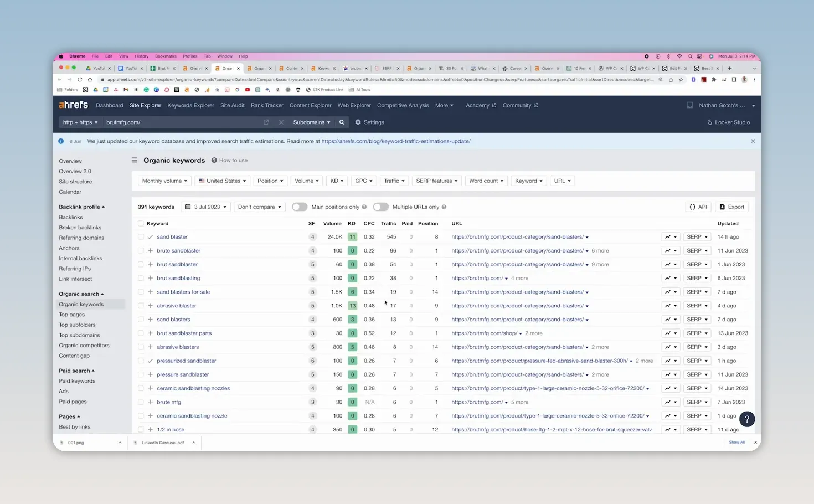The height and width of the screenshot is (504, 814).
Task: Open the search magnifier button in Site Explorer
Action: [342, 122]
